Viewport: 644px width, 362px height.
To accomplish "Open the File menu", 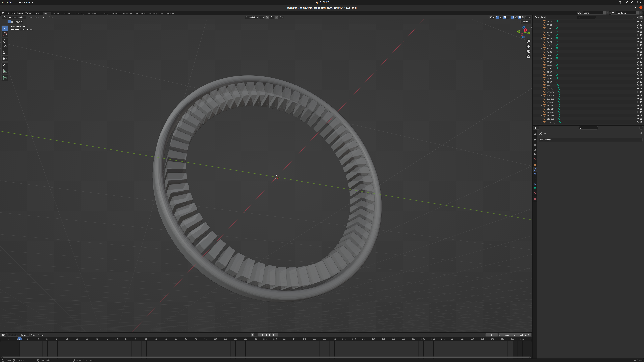I will (x=8, y=13).
